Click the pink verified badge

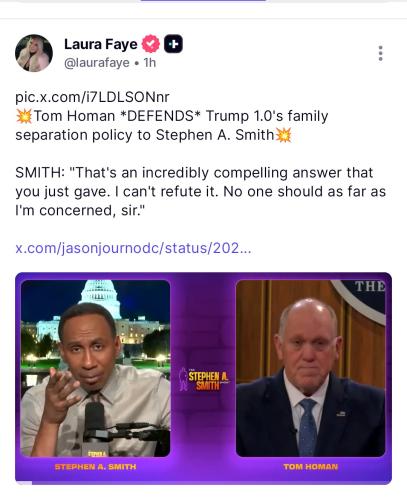(x=151, y=44)
